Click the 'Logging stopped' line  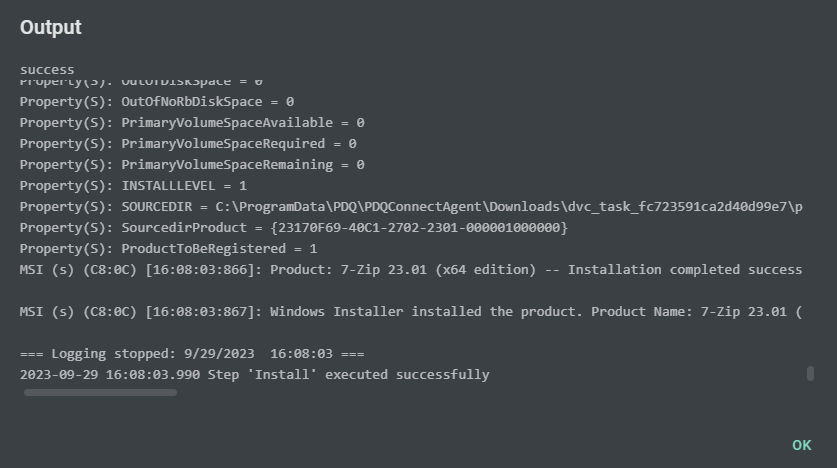pyautogui.click(x=192, y=354)
